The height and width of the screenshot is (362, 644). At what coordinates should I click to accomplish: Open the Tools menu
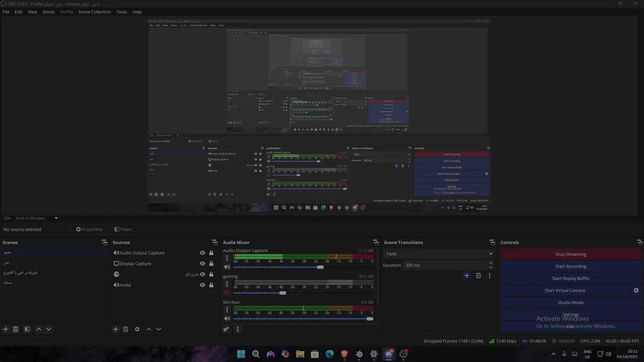pos(122,12)
